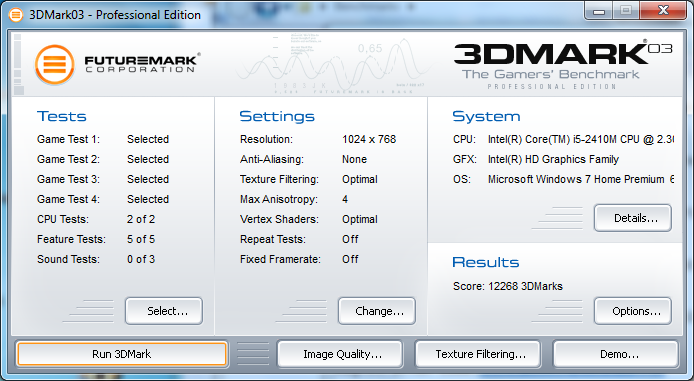Click the Game Test 3 label

[x=69, y=179]
